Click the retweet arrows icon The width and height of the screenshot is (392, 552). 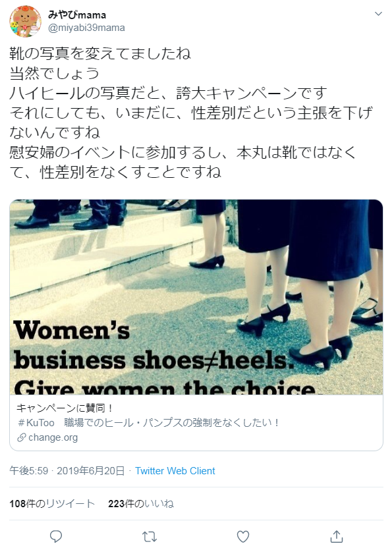tap(150, 537)
